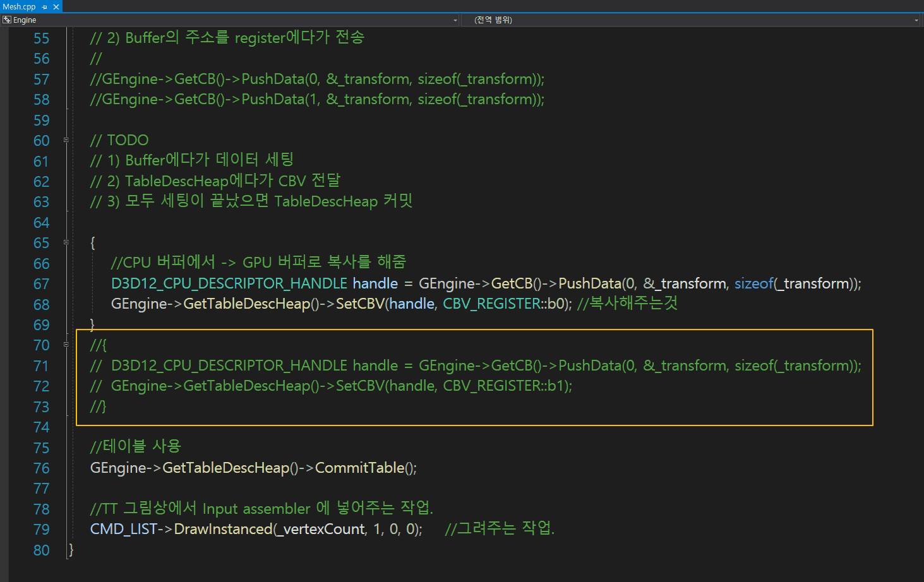Click the commented PushData(0, ...) call on line 57
The image size is (924, 582).
(317, 79)
